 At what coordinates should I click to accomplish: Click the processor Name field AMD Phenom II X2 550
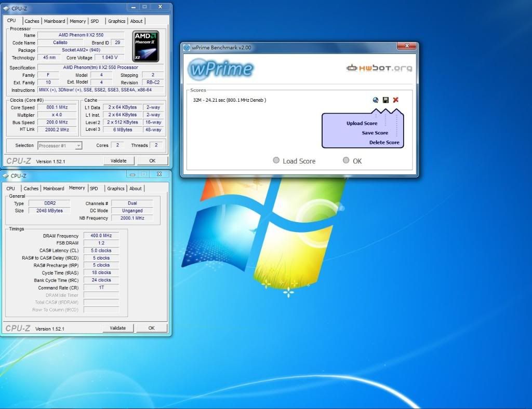81,35
